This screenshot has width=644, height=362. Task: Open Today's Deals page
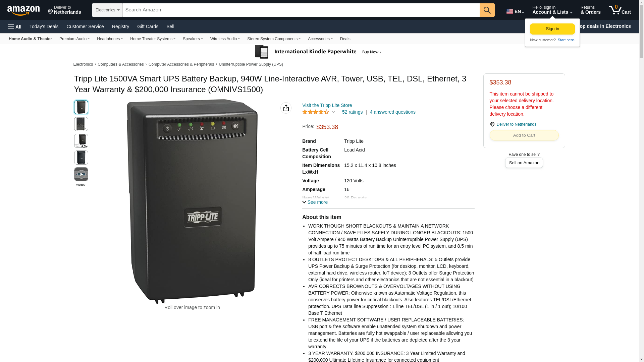point(44,26)
